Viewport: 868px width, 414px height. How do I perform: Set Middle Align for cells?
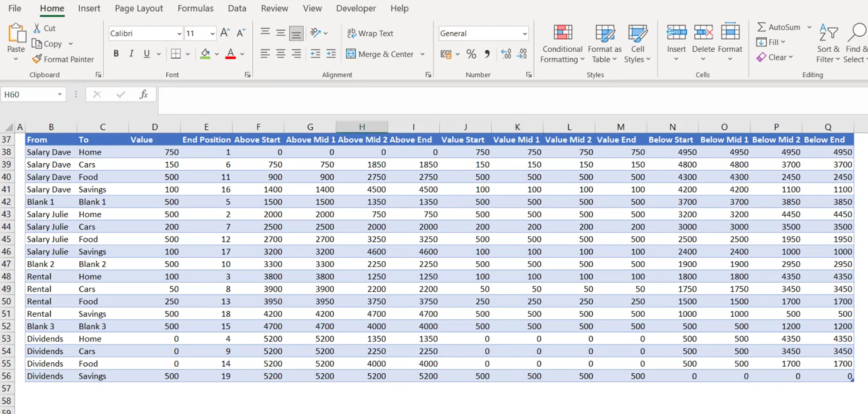click(x=280, y=33)
